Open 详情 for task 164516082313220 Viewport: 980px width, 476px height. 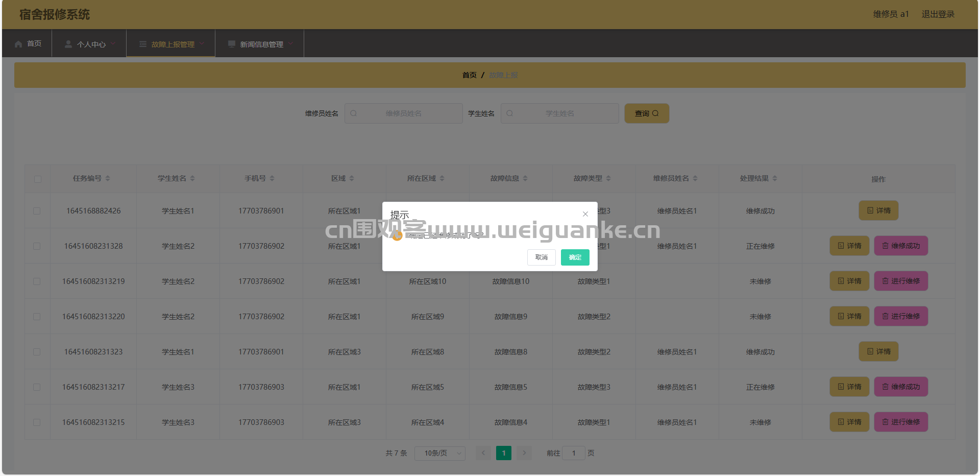[x=849, y=316]
